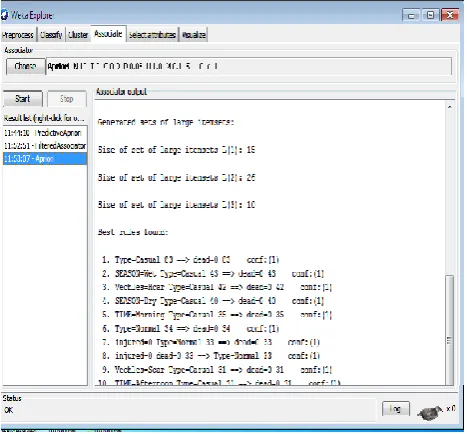Select the Associate tab

[x=108, y=34]
